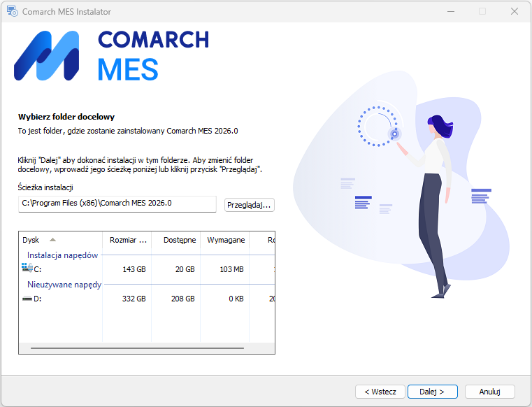Viewport: 532px width, 407px height.
Task: Close the installer window
Action: [x=515, y=11]
